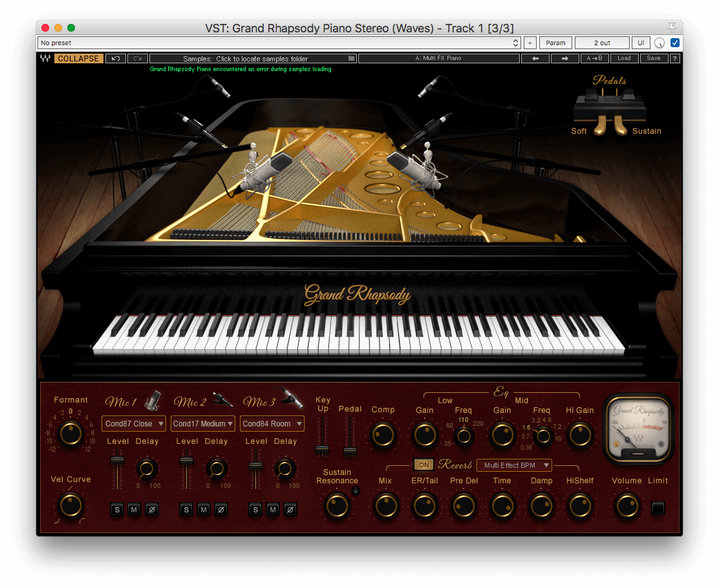Click the Mic 2 Level fader
This screenshot has height=588, width=719.
tap(186, 461)
